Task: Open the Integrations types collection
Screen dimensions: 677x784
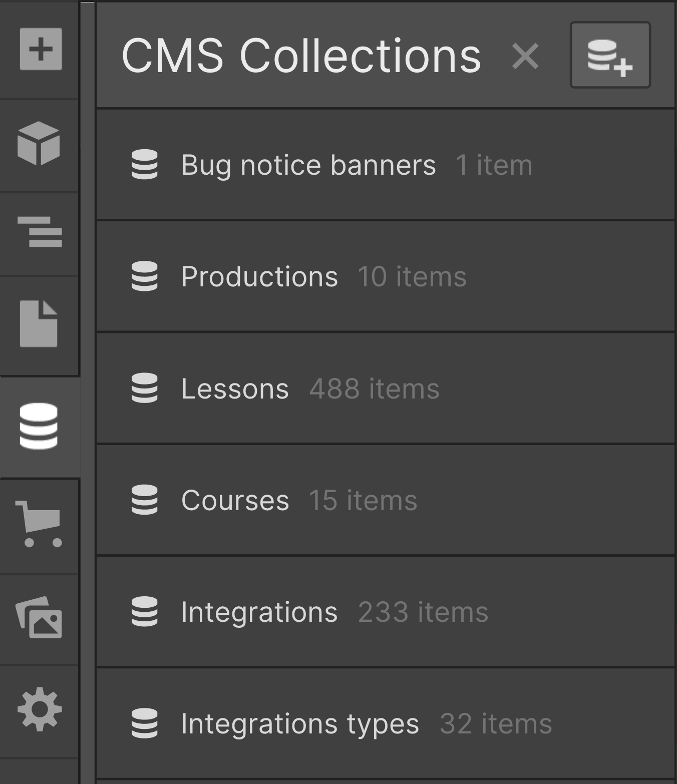Action: (x=386, y=723)
